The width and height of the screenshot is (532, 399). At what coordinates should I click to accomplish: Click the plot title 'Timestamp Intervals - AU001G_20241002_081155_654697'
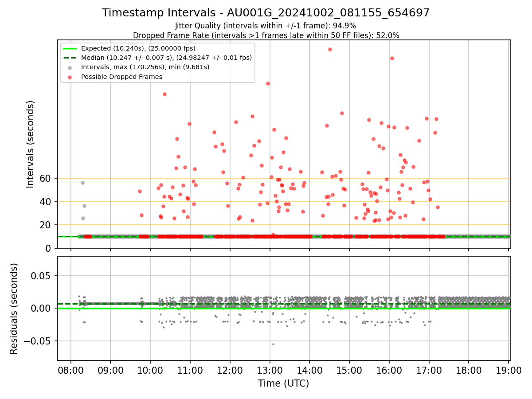pos(266,13)
